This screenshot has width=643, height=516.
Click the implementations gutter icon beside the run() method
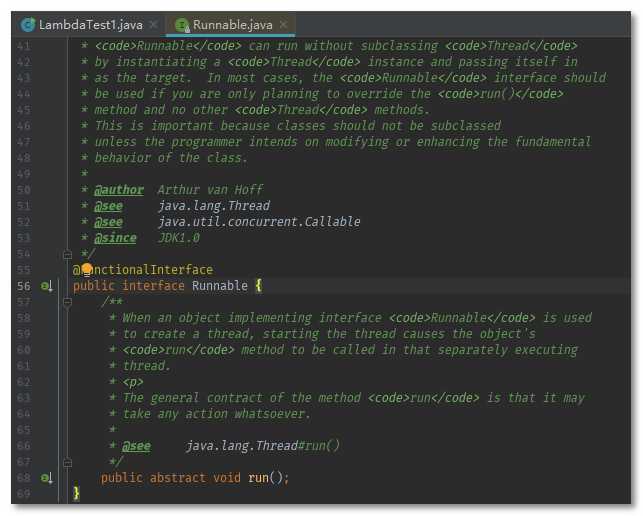click(x=46, y=478)
